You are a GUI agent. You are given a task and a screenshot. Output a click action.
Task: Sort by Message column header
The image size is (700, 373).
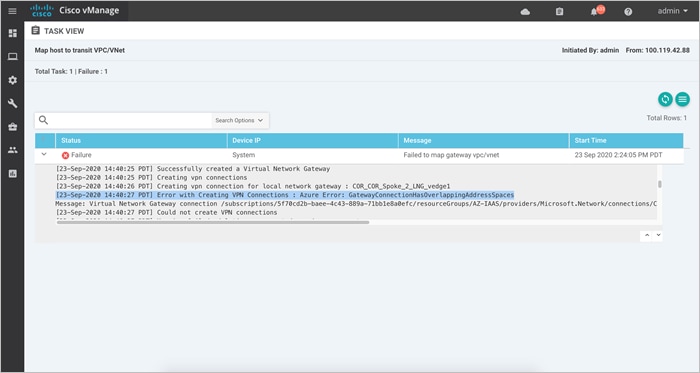coord(483,140)
